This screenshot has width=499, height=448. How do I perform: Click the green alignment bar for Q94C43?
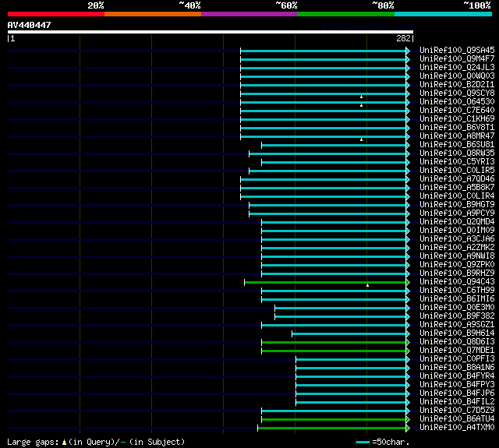325,282
